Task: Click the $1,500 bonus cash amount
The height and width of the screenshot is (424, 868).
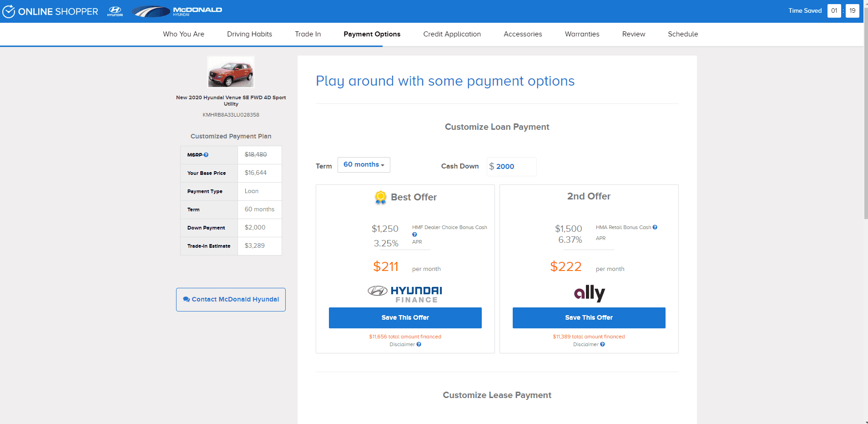Action: click(569, 229)
